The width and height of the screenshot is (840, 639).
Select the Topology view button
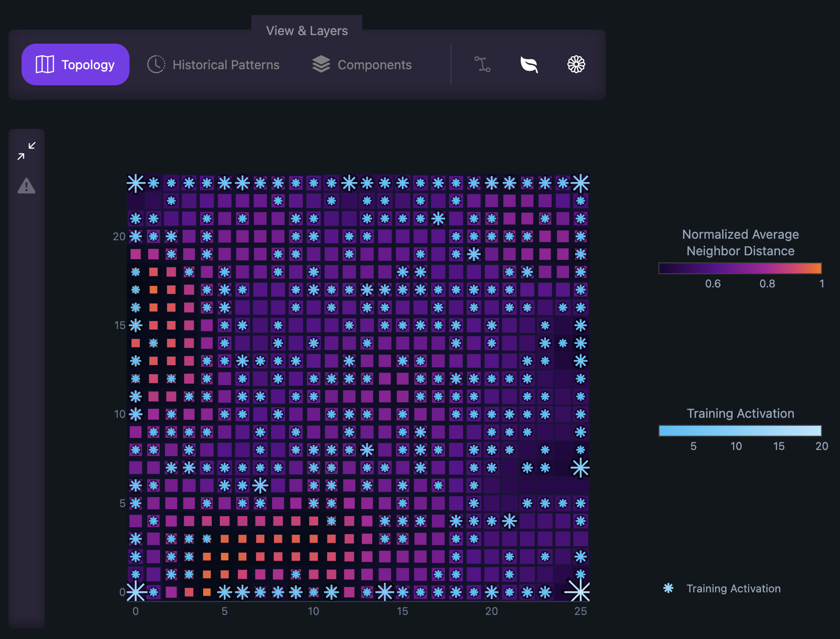point(75,64)
